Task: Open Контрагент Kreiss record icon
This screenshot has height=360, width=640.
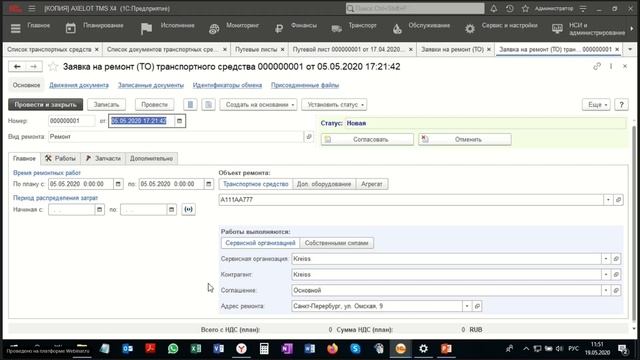Action: [x=616, y=275]
